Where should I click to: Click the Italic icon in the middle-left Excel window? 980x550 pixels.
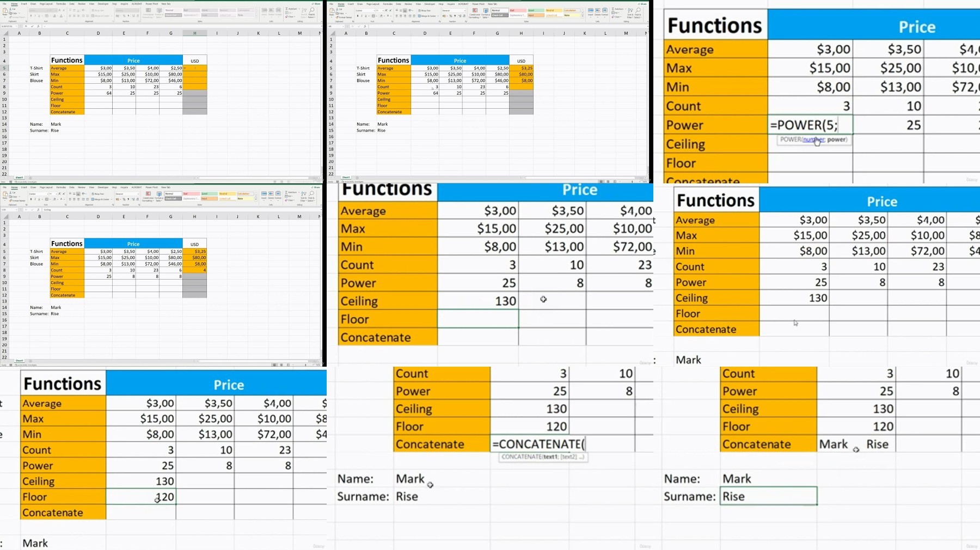click(x=35, y=199)
